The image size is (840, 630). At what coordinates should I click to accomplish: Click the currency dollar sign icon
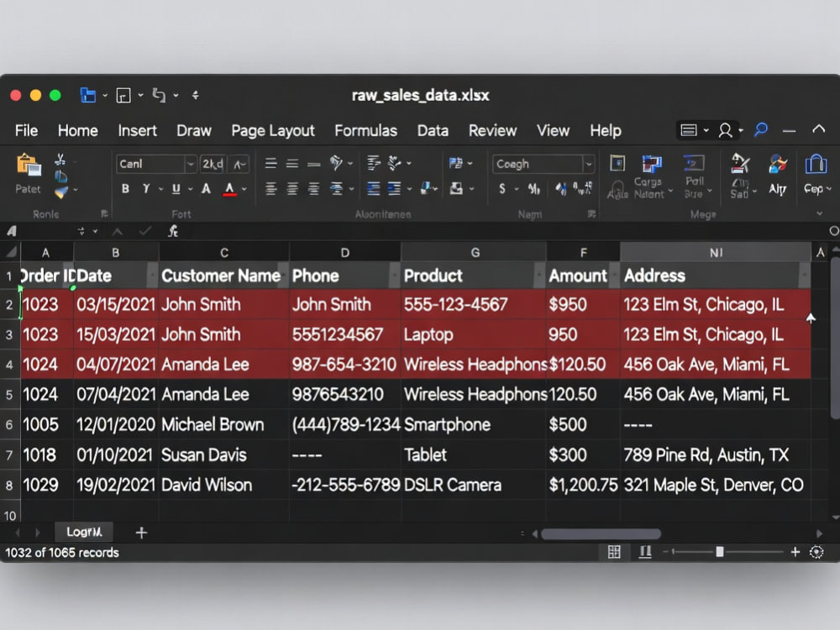coord(502,188)
